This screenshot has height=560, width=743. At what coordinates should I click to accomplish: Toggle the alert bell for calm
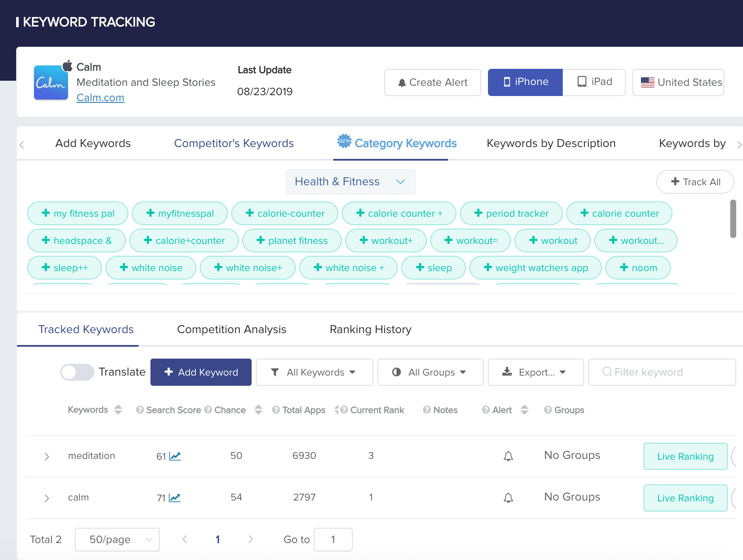point(508,498)
